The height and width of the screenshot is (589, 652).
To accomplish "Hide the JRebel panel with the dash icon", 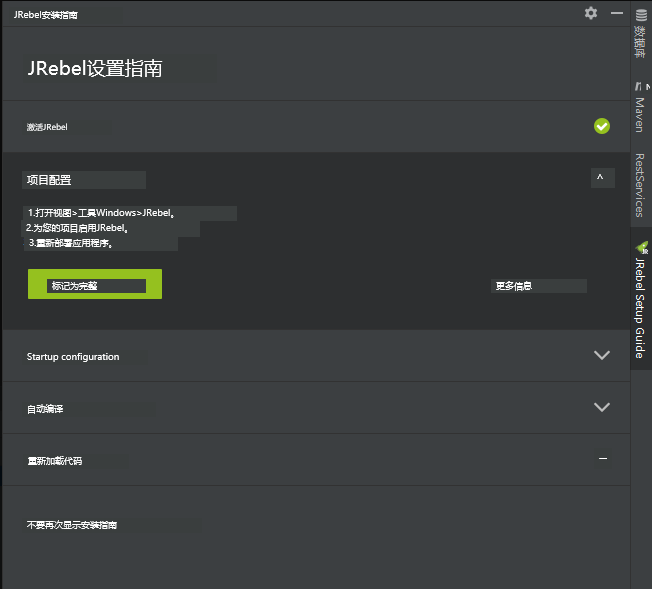I will click(617, 13).
